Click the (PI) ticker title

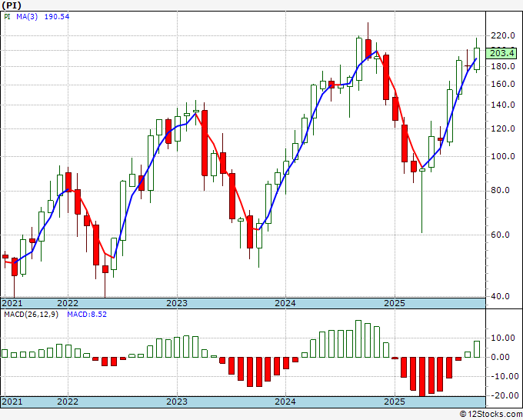point(12,5)
